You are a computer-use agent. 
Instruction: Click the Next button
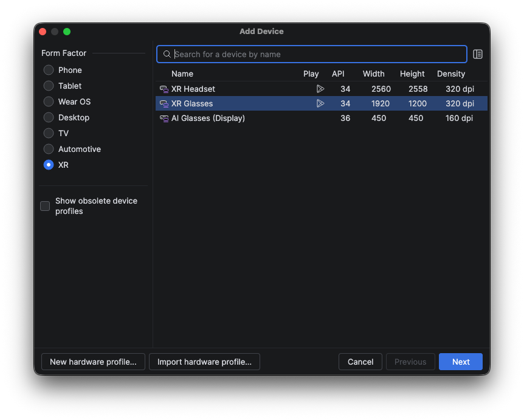click(x=461, y=362)
